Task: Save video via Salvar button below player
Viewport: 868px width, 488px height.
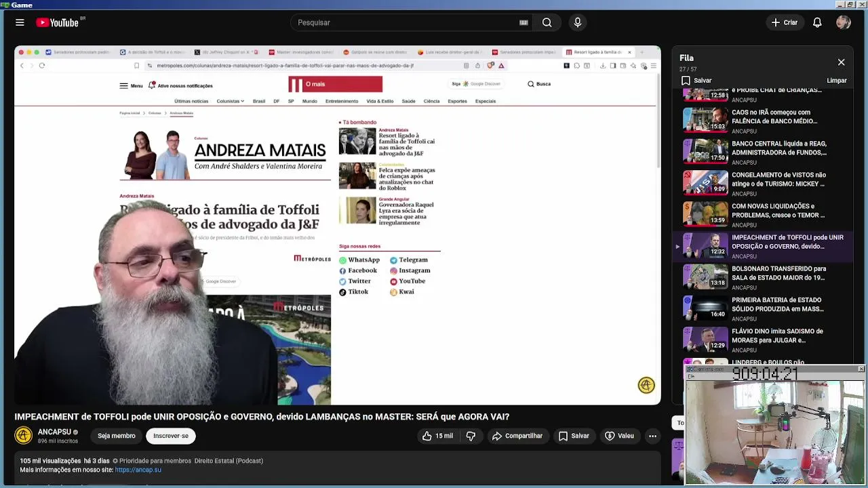Action: tap(574, 436)
